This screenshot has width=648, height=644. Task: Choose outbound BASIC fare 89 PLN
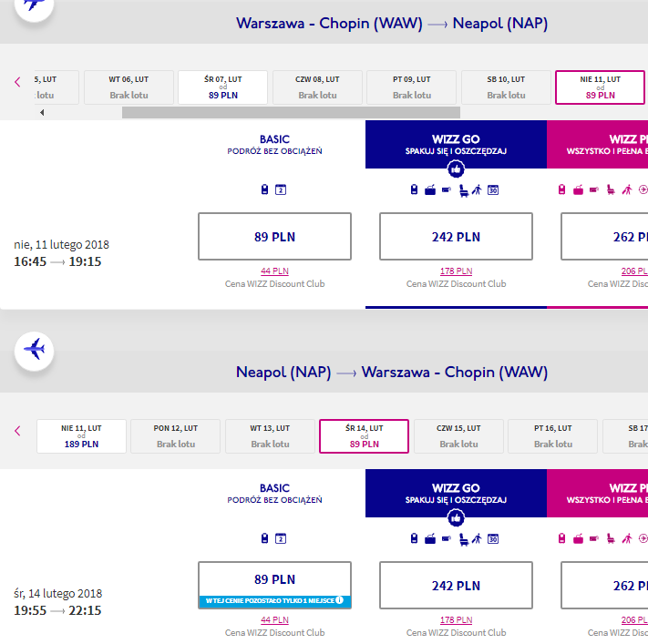click(274, 237)
